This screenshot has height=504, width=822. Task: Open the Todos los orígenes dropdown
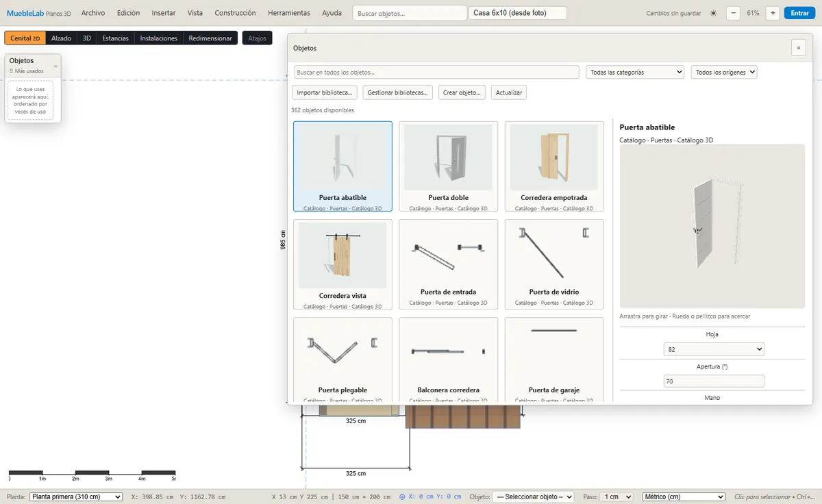[x=724, y=72]
